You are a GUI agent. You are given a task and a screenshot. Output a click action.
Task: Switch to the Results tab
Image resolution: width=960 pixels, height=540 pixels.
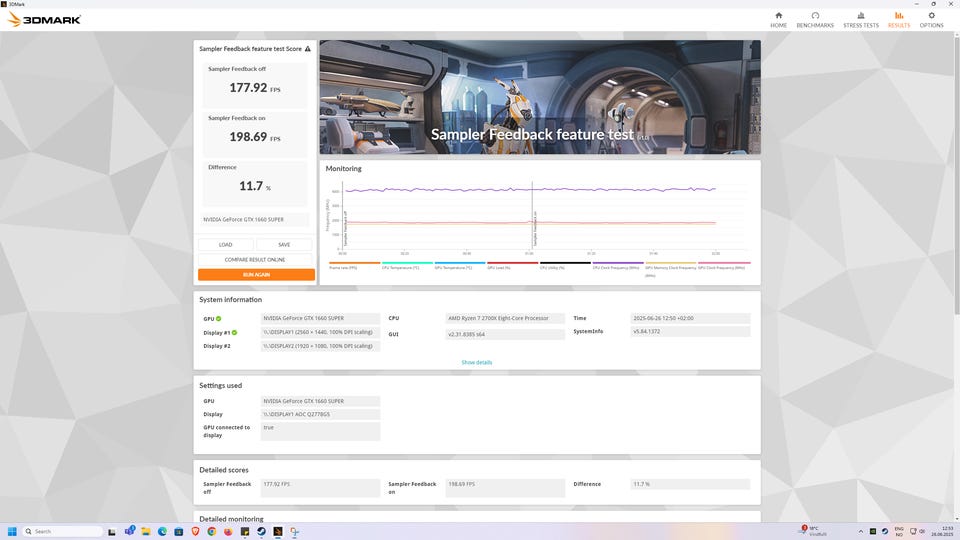click(x=899, y=18)
